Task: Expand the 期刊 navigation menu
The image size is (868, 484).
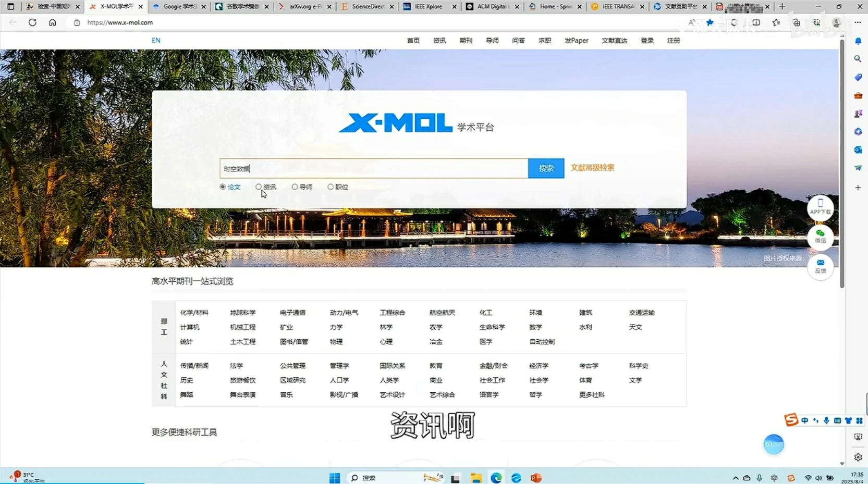Action: 466,41
